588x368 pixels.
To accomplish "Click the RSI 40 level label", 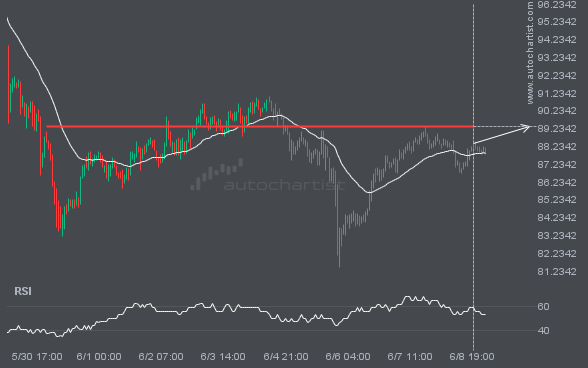I will click(x=543, y=330).
